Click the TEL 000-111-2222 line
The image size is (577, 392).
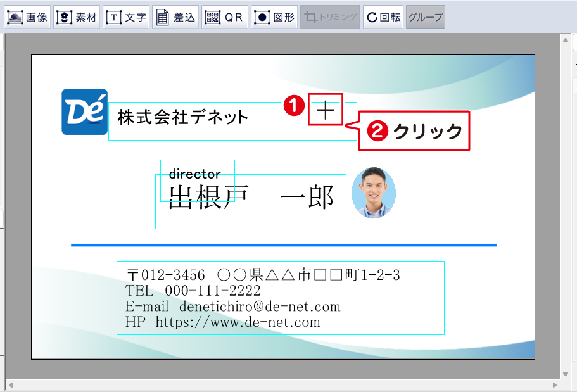(193, 291)
